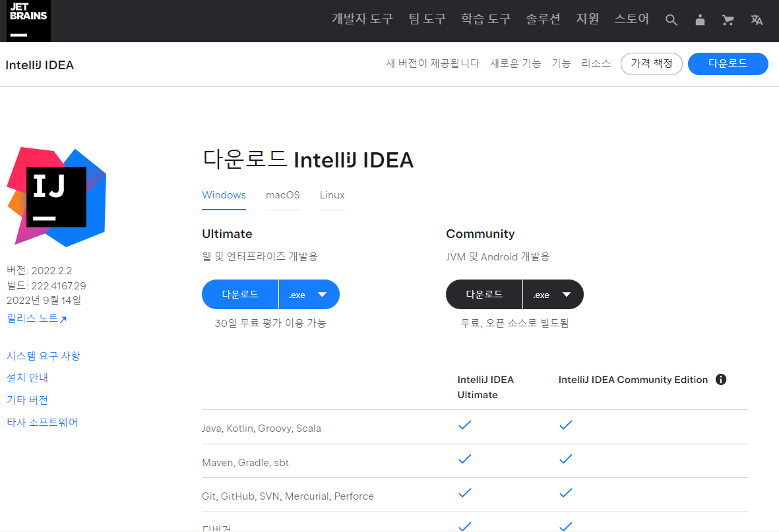Click the header 다운로드 button
779x532 pixels.
[728, 63]
